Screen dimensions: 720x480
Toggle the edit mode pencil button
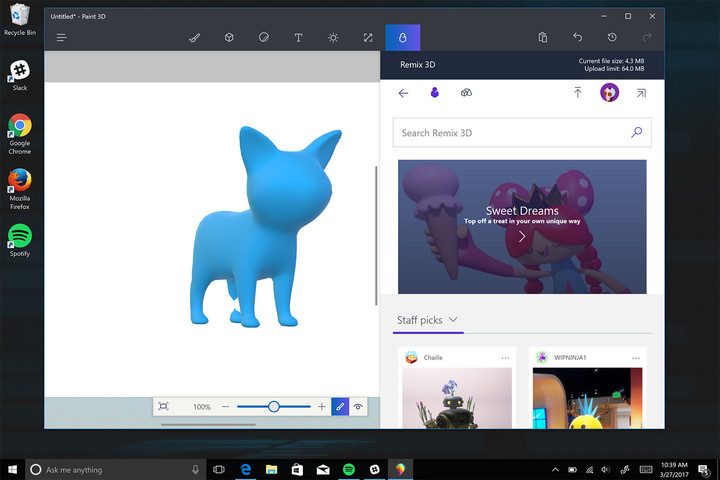(340, 407)
